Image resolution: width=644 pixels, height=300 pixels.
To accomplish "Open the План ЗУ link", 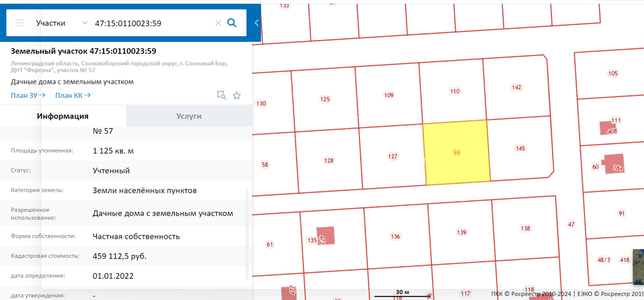I will [x=28, y=96].
